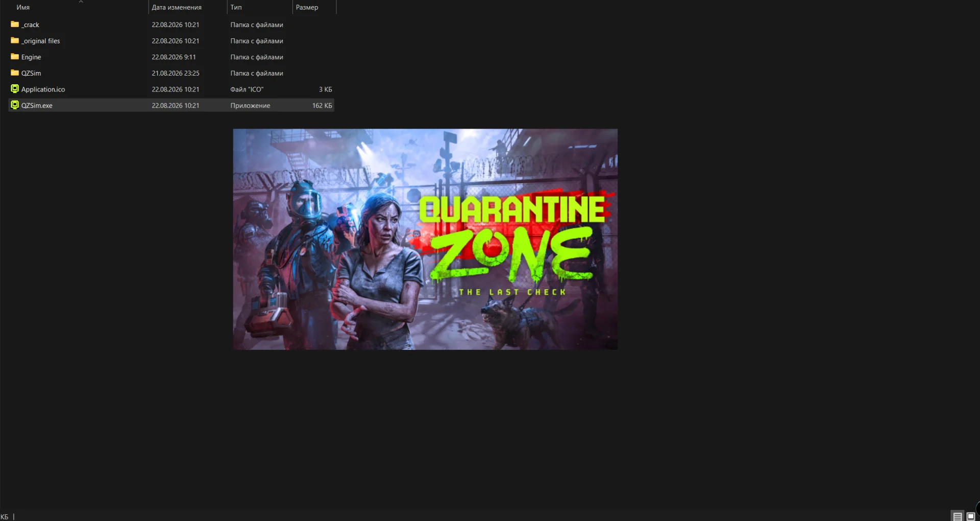The height and width of the screenshot is (521, 980).
Task: Switch to details view layout icon
Action: (x=958, y=516)
